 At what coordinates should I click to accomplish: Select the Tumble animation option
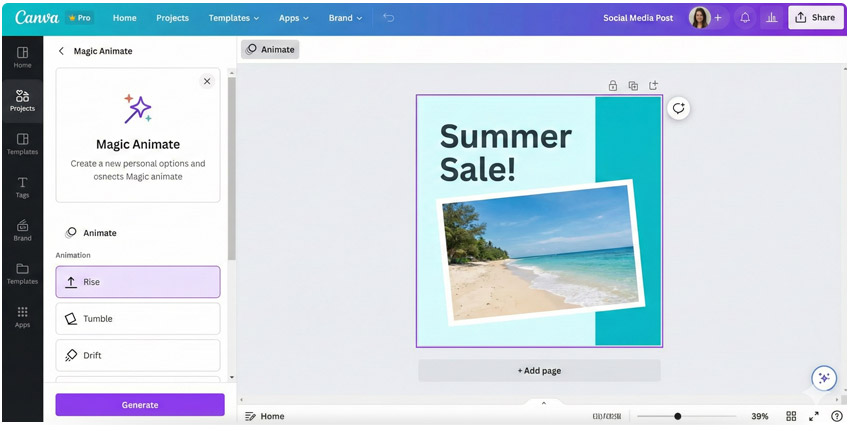138,319
